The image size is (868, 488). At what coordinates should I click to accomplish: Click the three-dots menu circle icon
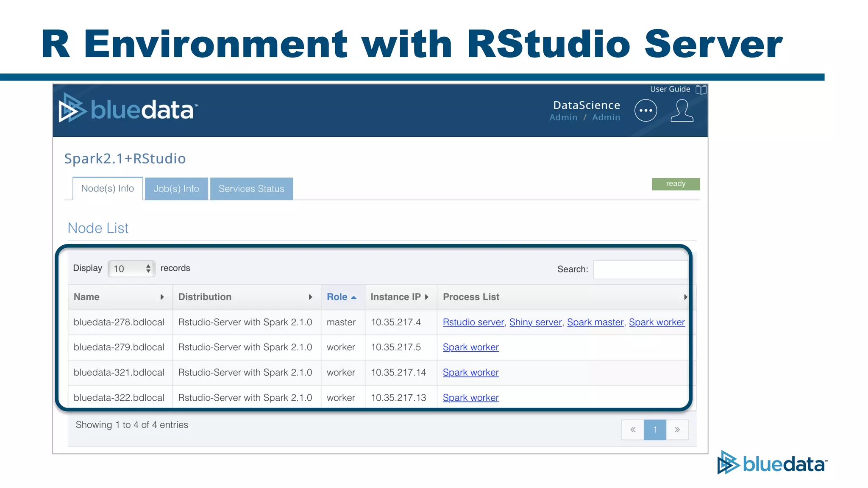(645, 111)
